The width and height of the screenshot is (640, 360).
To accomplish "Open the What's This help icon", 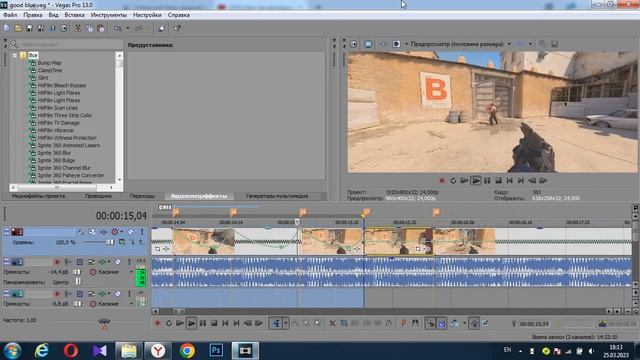I will pos(177,28).
